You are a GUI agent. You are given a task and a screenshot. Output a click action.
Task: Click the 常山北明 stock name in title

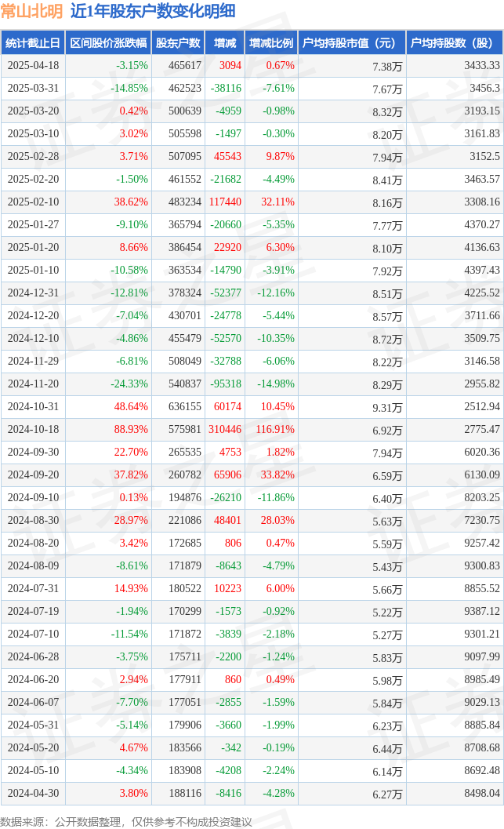click(x=31, y=11)
